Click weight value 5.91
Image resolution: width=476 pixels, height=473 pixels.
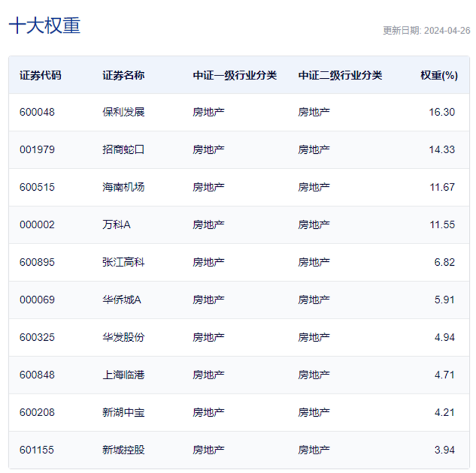[445, 300]
